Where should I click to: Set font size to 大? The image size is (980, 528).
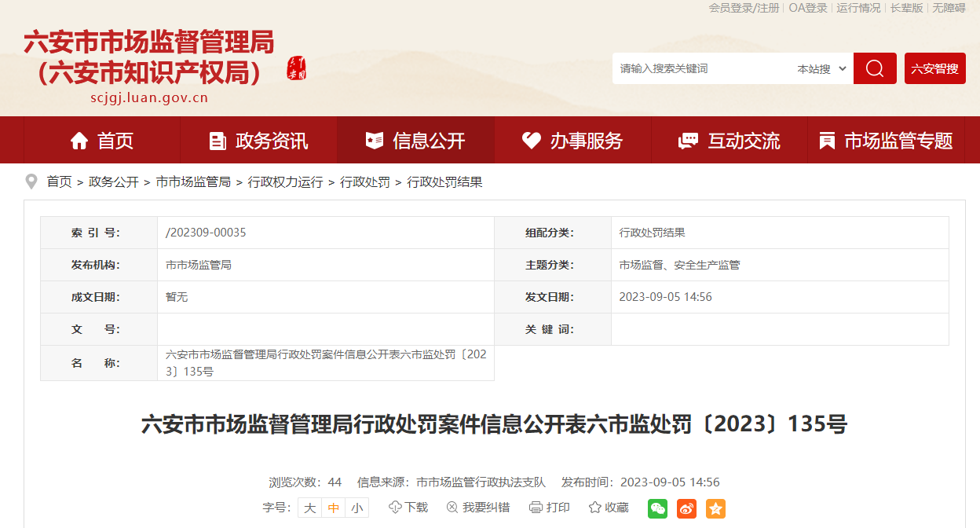coord(310,508)
